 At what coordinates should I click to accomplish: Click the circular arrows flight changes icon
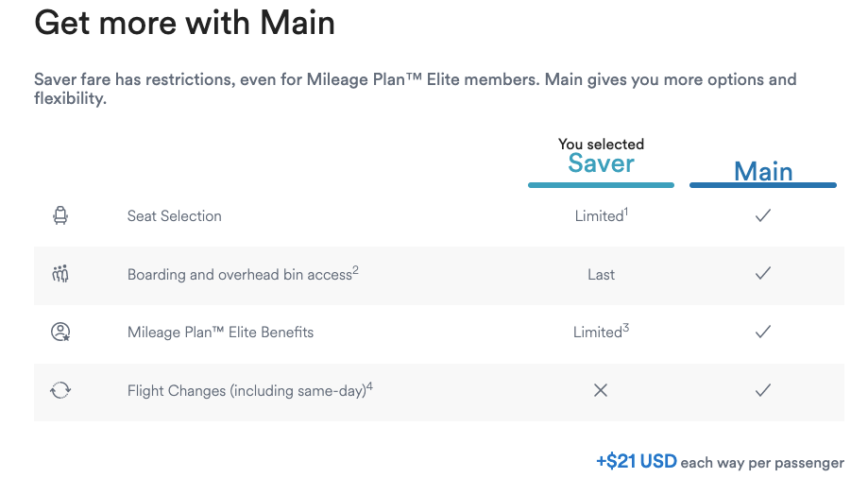pos(60,390)
